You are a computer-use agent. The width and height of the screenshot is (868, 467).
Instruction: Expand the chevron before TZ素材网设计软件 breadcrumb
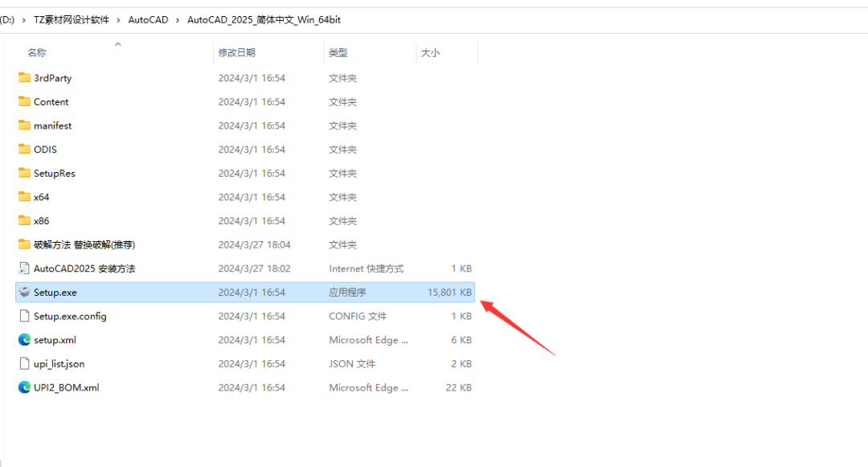coord(24,20)
